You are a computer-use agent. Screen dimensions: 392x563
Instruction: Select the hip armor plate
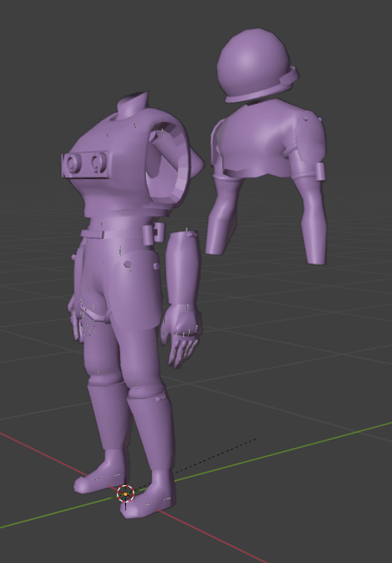tap(134, 289)
